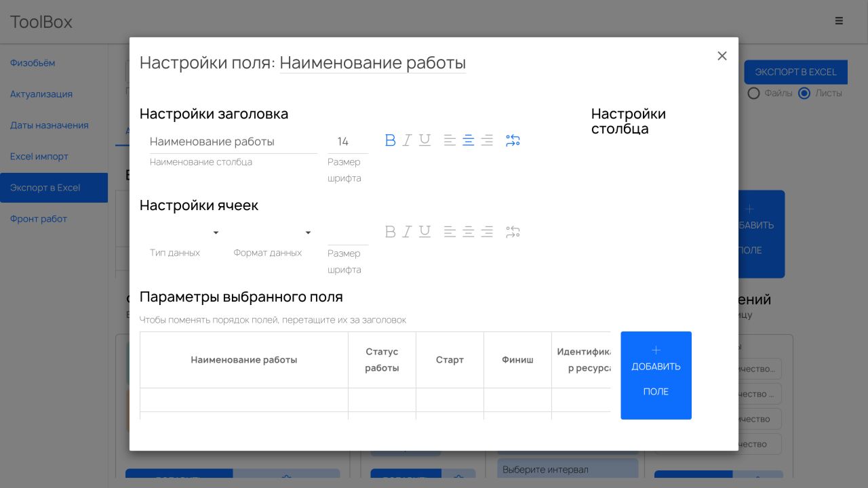Select the Файлы radio option
868x488 pixels.
753,93
